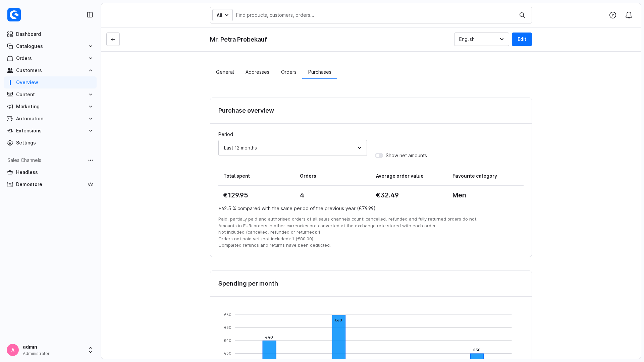644x362 pixels.
Task: Click the €129.95 total spent value
Action: pyautogui.click(x=236, y=195)
